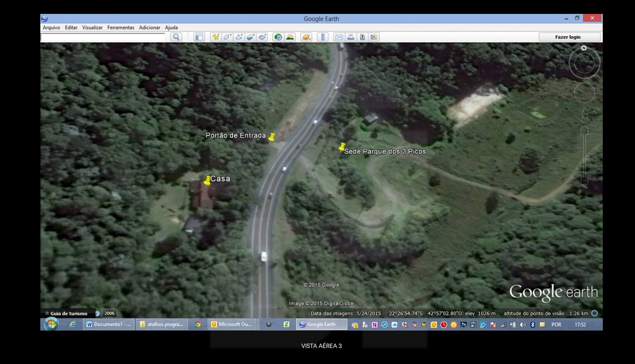This screenshot has height=364, width=635.
Task: Open the 2006 historical imagery date
Action: point(109,313)
